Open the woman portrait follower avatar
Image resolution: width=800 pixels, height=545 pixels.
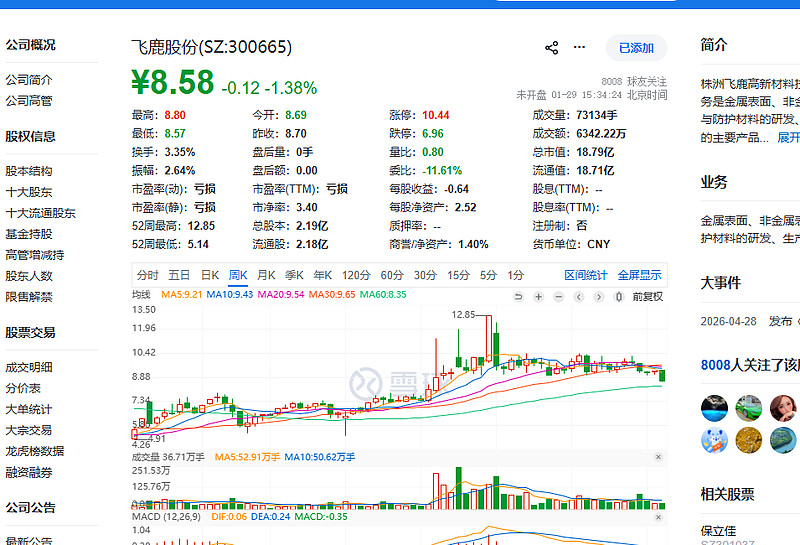(x=783, y=408)
